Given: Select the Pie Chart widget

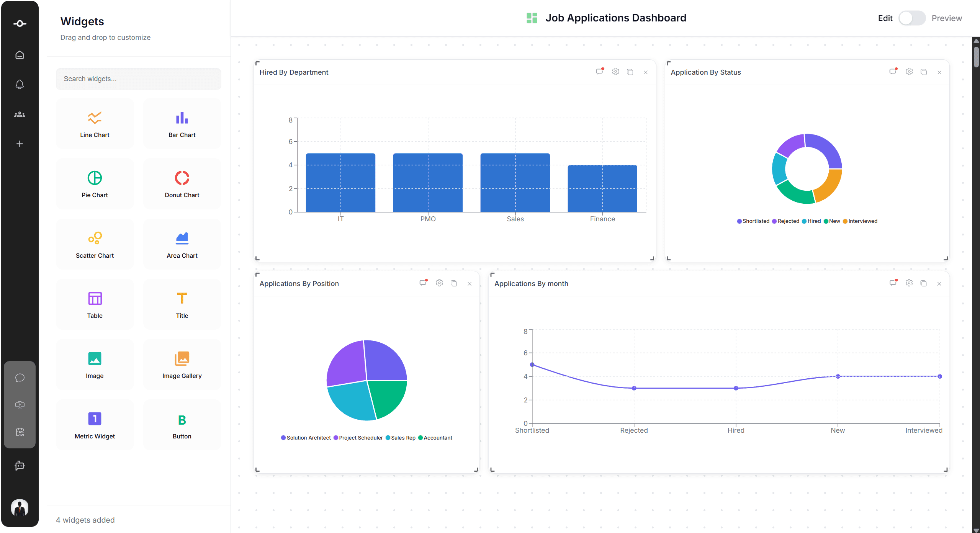Looking at the screenshot, I should (95, 184).
